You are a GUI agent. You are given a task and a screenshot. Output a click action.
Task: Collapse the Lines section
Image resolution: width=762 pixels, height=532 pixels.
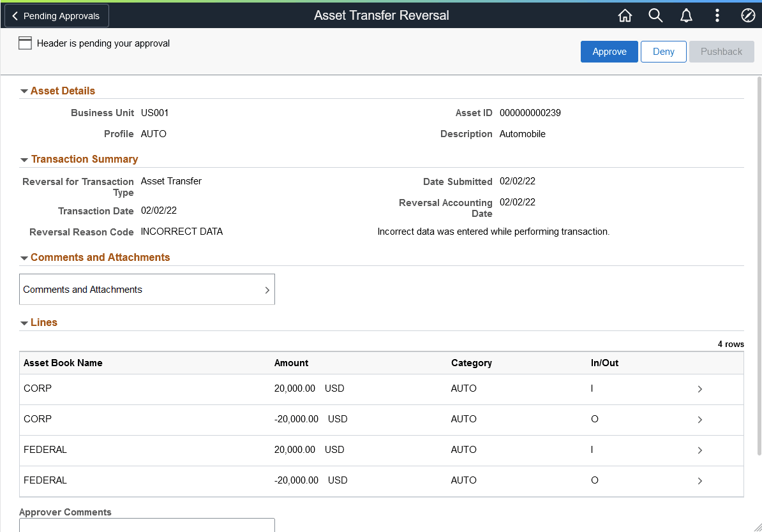click(24, 322)
